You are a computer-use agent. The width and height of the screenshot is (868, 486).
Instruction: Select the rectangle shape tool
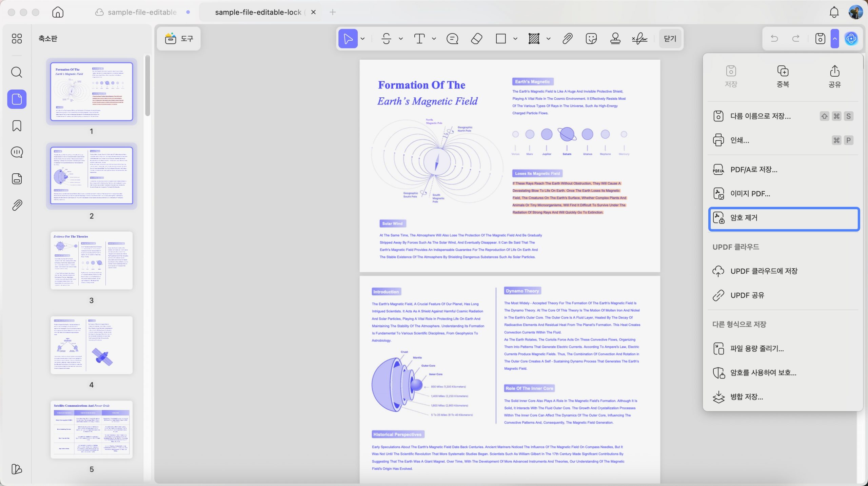[x=501, y=39]
